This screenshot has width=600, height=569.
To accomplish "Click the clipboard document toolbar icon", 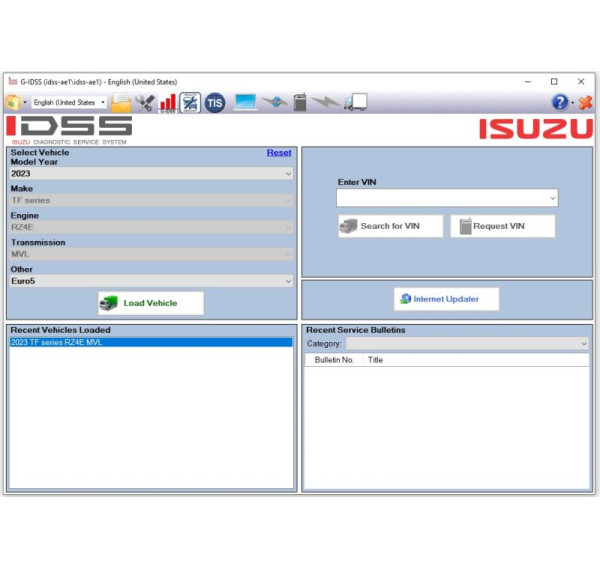I will pyautogui.click(x=299, y=102).
